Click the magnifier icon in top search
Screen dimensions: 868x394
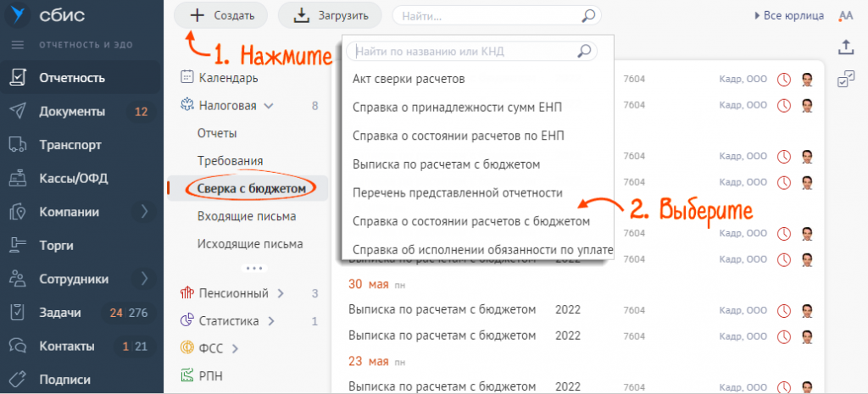pyautogui.click(x=590, y=15)
